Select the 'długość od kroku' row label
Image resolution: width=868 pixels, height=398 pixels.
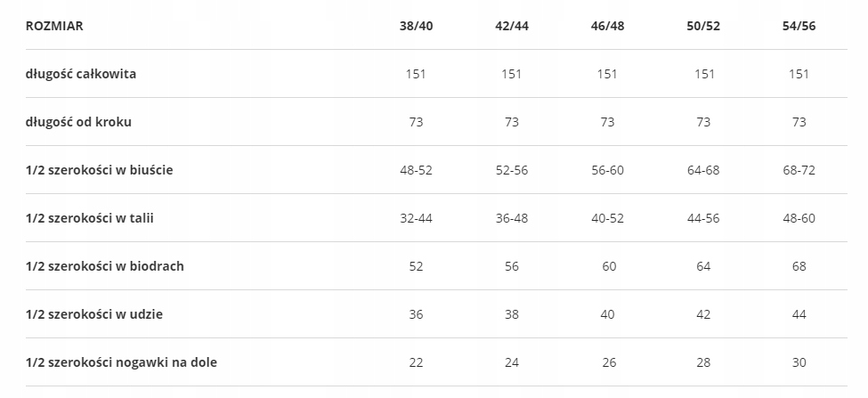pyautogui.click(x=78, y=122)
